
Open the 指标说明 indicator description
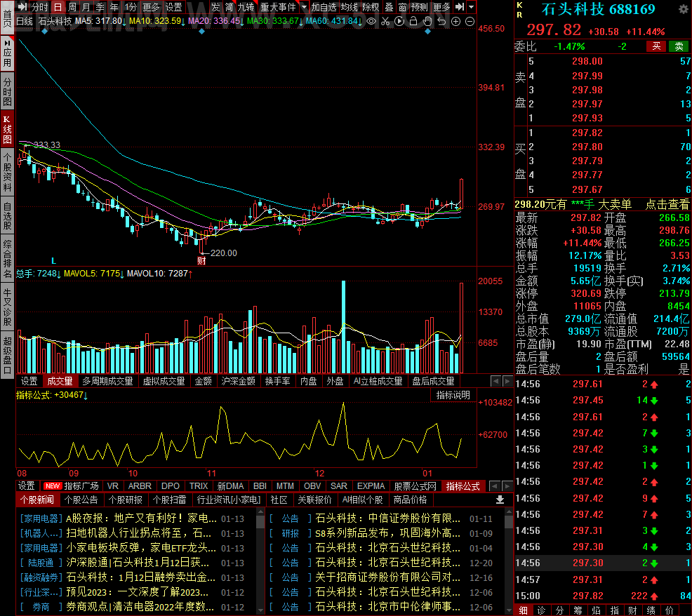pos(453,395)
